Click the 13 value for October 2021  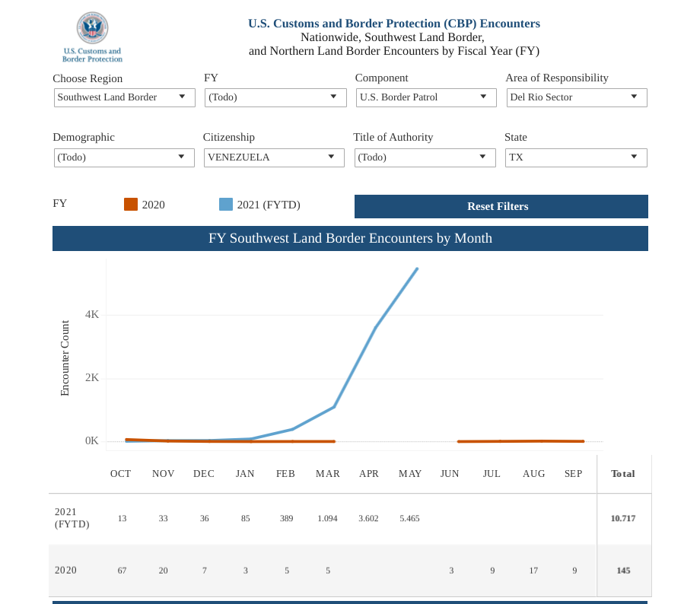click(122, 518)
